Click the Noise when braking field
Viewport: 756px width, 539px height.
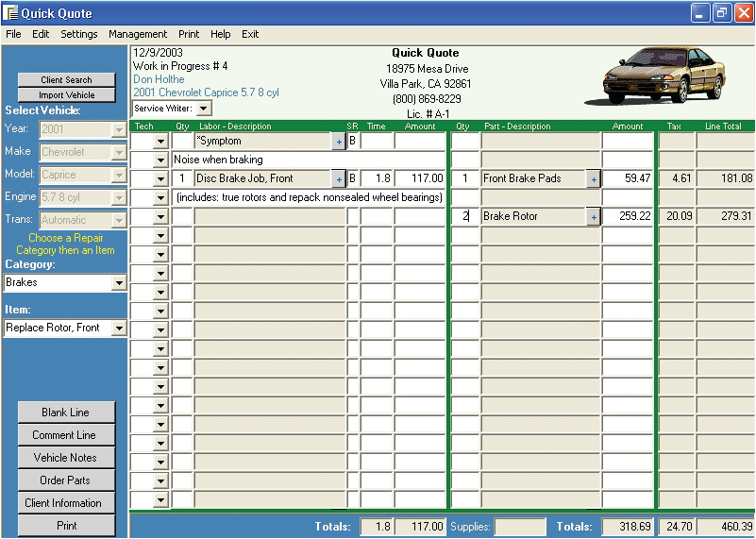click(309, 160)
